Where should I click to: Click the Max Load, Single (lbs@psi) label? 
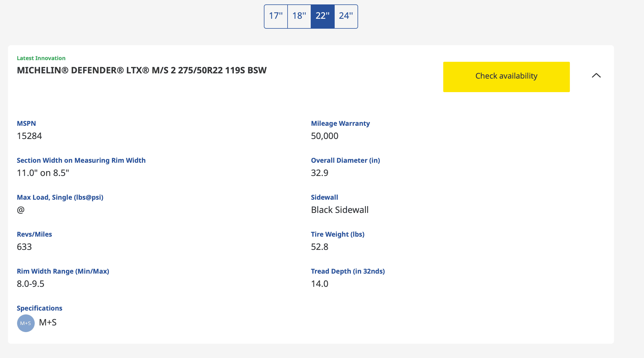click(60, 197)
